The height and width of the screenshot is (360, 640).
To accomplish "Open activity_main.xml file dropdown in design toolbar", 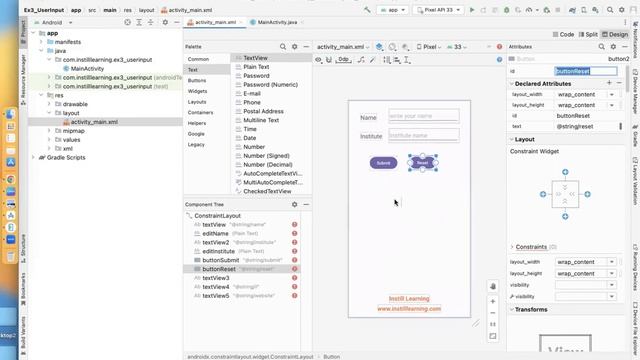I will coord(343,47).
